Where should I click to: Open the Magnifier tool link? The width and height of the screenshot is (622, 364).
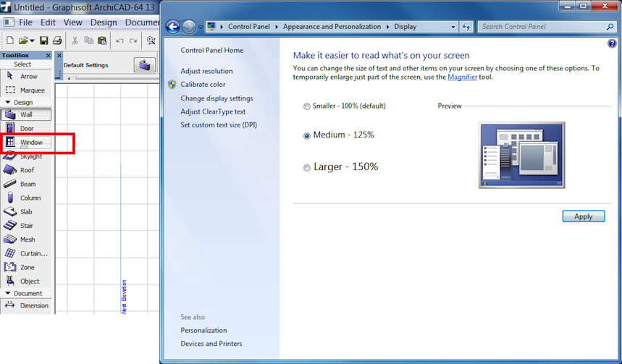462,77
